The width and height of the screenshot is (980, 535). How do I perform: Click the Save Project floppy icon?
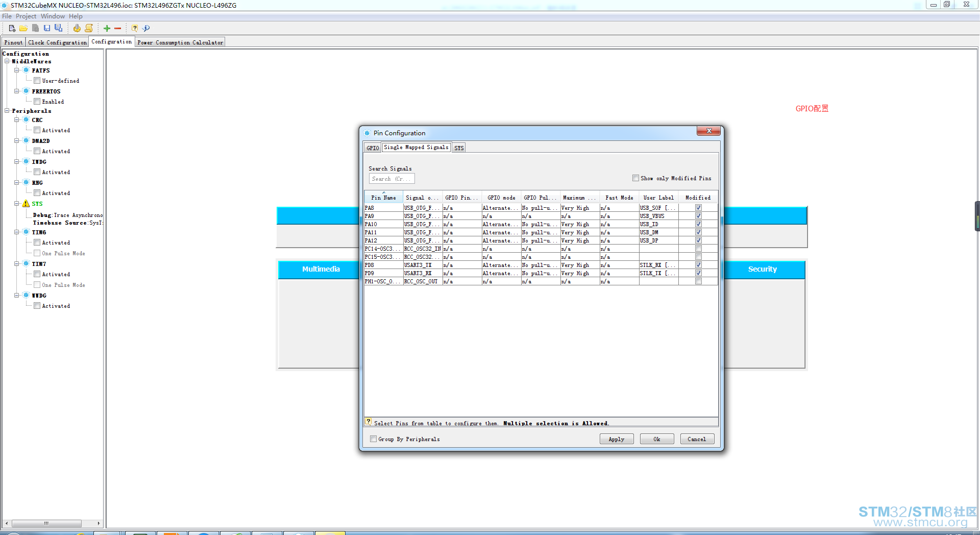[47, 29]
